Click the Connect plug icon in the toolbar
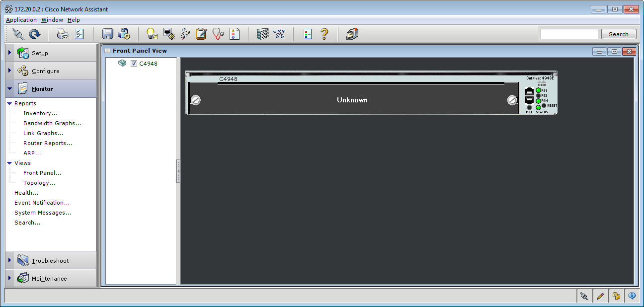The image size is (644, 307). coord(18,34)
